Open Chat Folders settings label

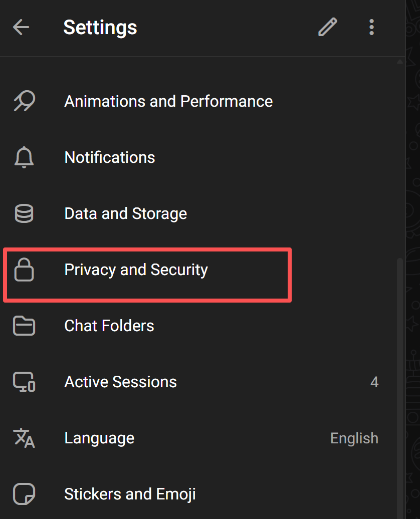pyautogui.click(x=109, y=326)
